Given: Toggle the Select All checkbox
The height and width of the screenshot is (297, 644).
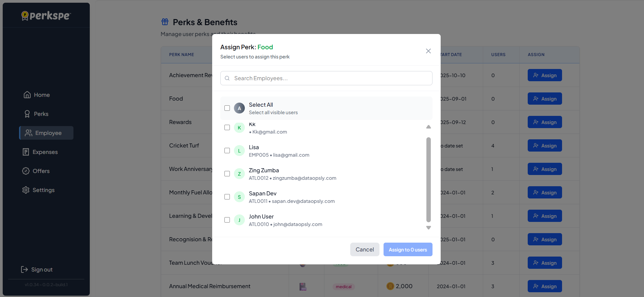Looking at the screenshot, I should point(227,108).
